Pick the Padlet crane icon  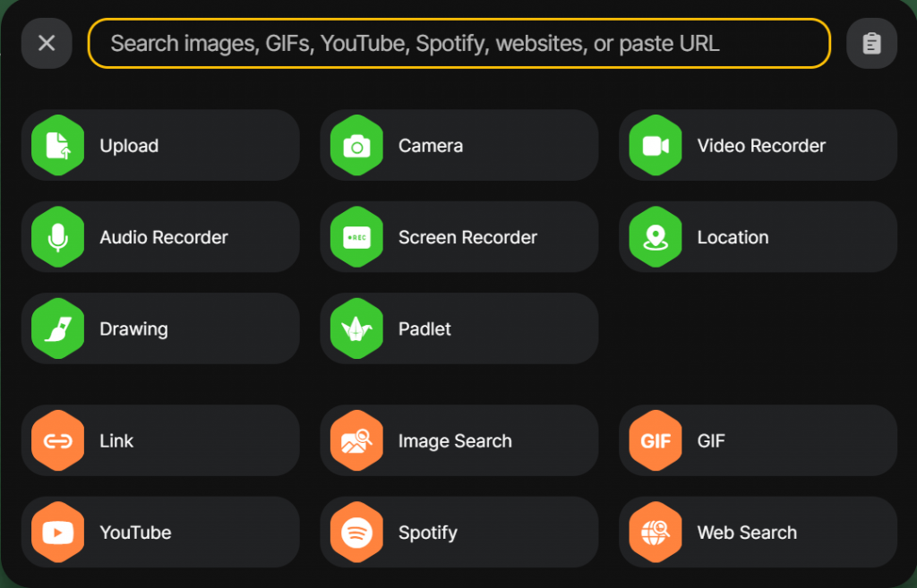[x=356, y=329]
